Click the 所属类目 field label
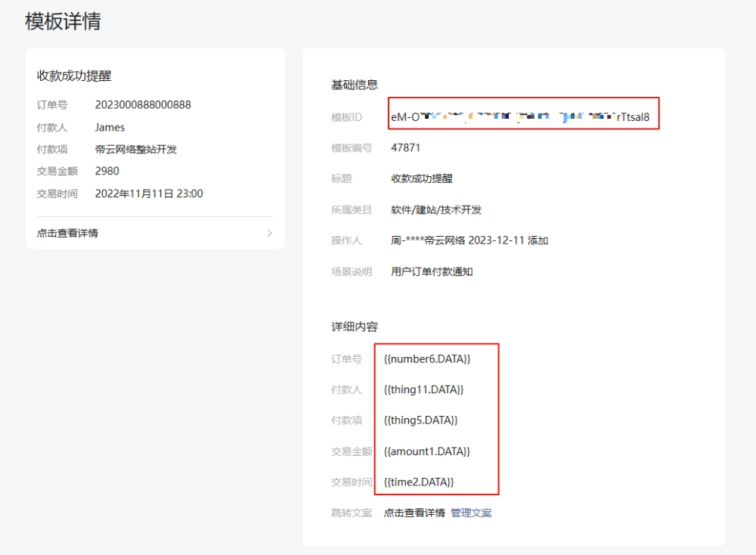This screenshot has height=555, width=756. (x=352, y=209)
